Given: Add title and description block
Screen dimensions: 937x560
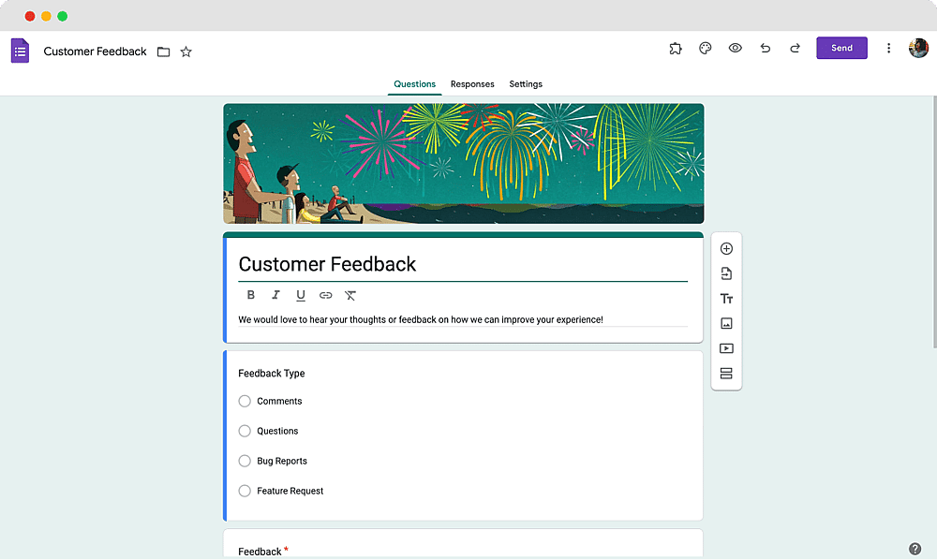Looking at the screenshot, I should click(727, 299).
